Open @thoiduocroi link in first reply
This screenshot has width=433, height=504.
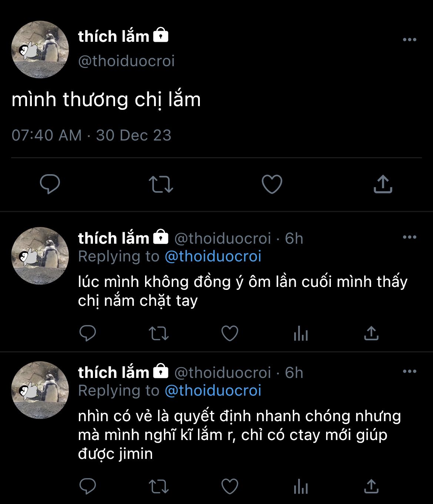(213, 256)
